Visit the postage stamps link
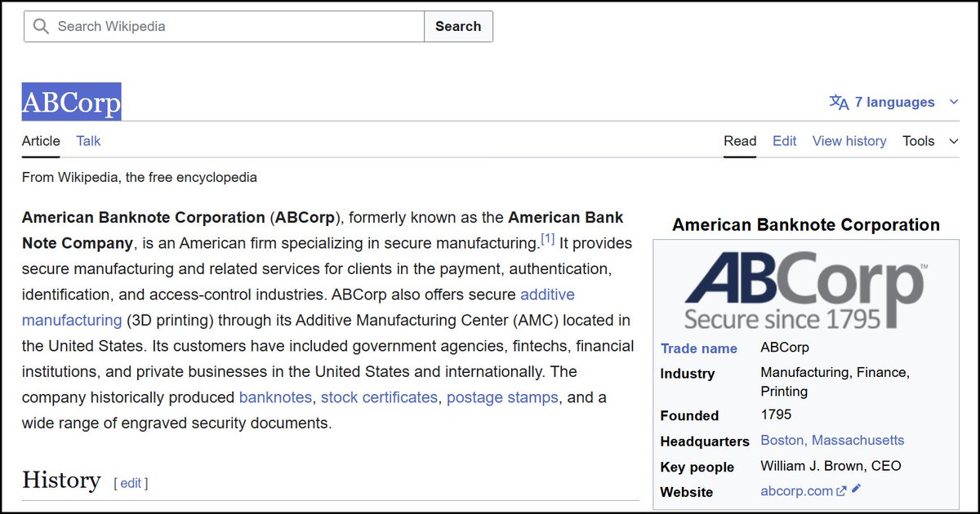This screenshot has width=980, height=514. point(502,397)
